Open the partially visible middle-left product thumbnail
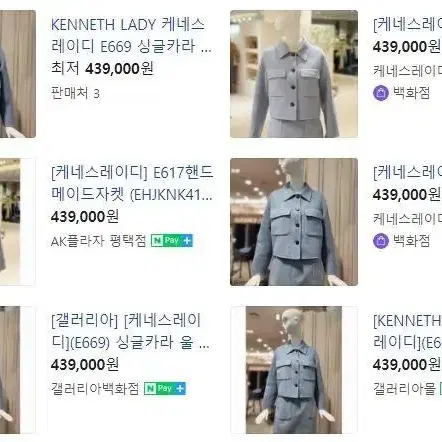The height and width of the screenshot is (442, 442). [18, 222]
